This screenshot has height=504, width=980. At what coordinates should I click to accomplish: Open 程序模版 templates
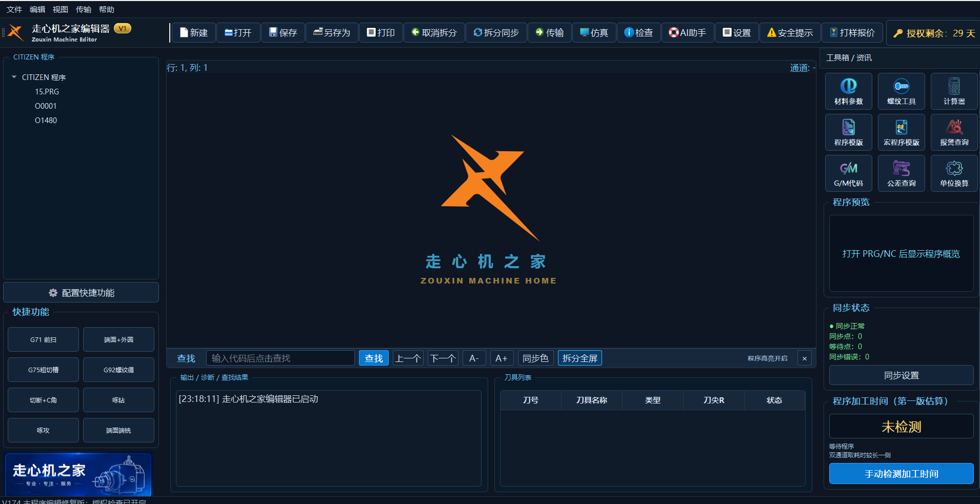(849, 132)
